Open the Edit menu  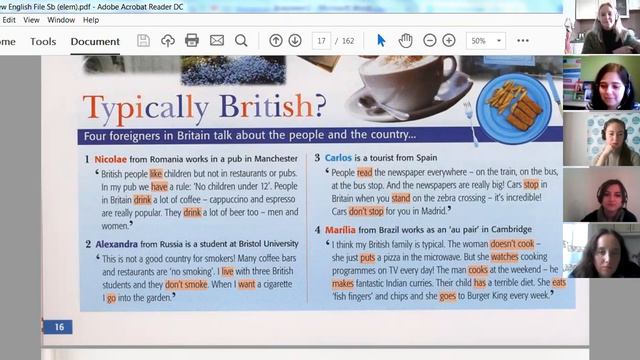point(9,20)
